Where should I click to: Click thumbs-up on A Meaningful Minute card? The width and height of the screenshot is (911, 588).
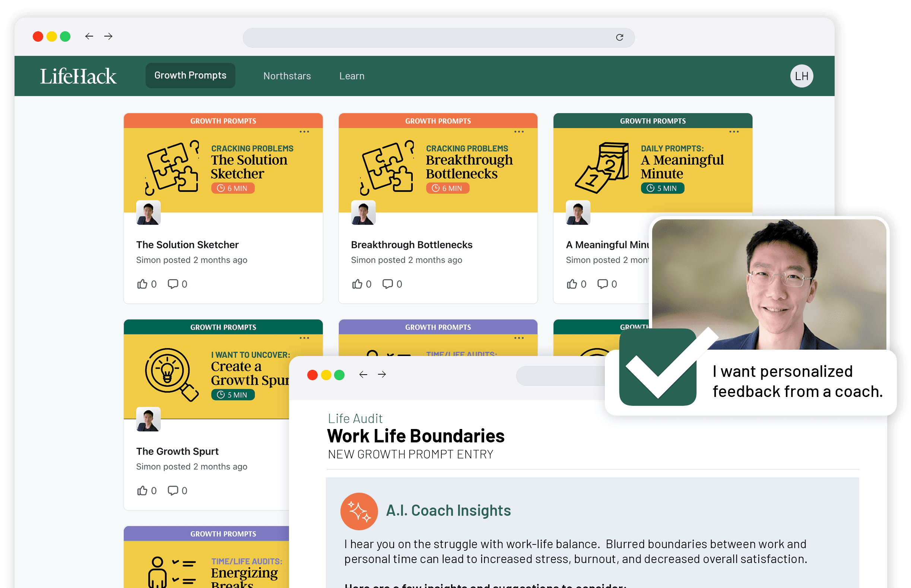(x=572, y=284)
